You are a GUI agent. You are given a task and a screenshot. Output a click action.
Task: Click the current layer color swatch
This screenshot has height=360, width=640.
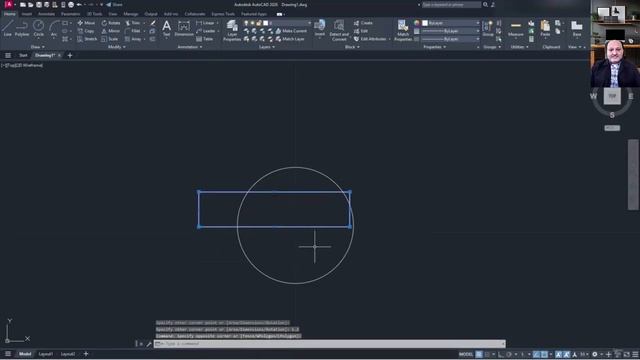tap(266, 23)
